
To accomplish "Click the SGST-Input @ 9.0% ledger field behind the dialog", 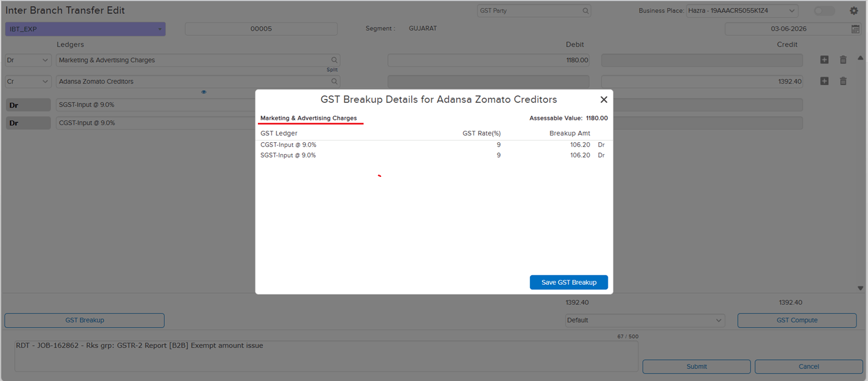I will tap(156, 105).
